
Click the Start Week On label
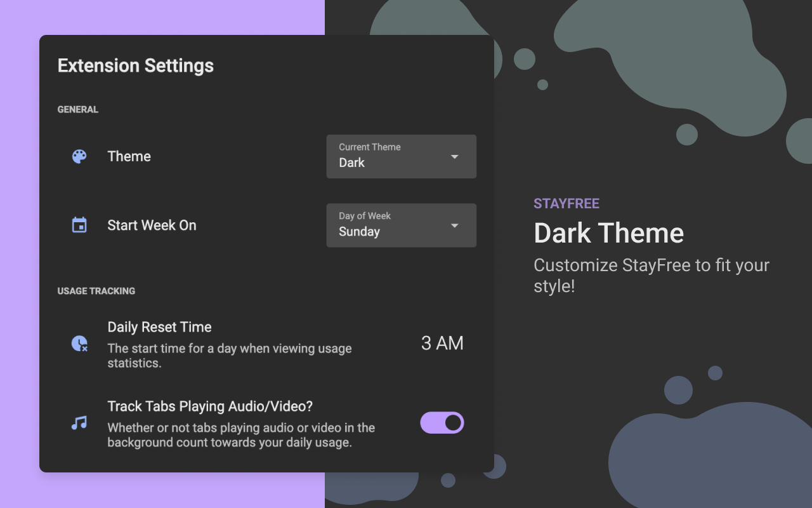[x=152, y=225]
